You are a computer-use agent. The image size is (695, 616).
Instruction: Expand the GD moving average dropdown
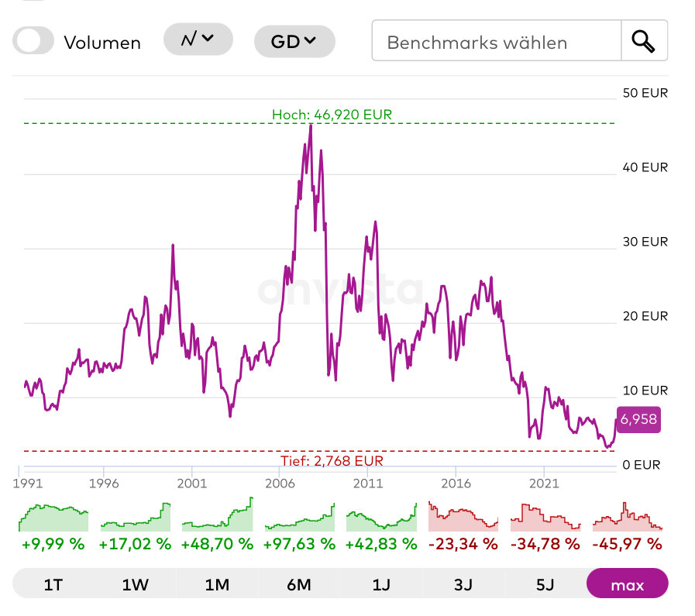coord(294,41)
